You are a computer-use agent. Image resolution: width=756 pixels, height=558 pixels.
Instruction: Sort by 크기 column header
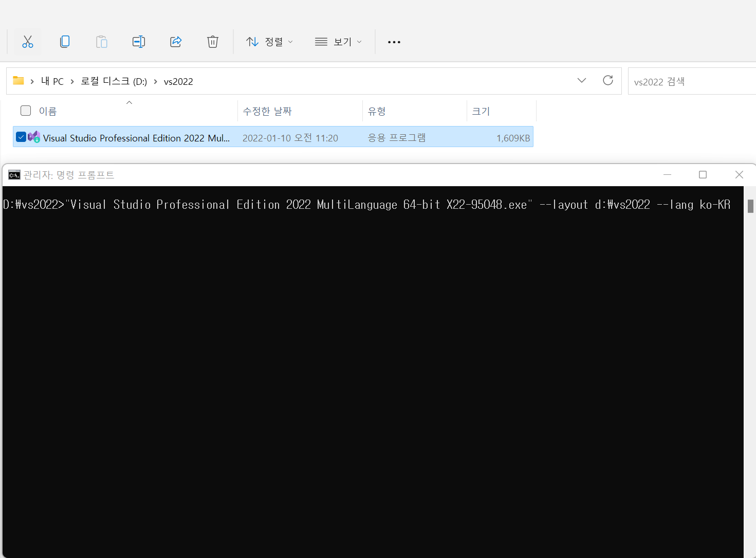coord(481,111)
